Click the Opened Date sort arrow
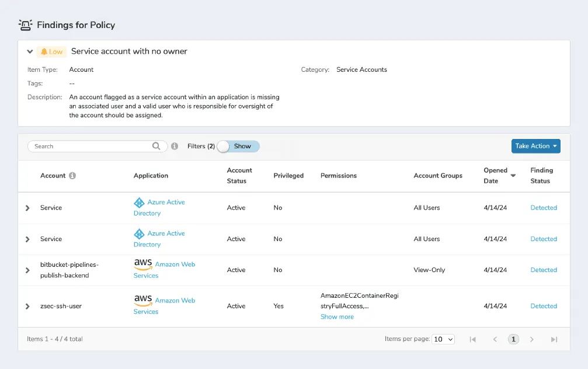 pos(513,176)
